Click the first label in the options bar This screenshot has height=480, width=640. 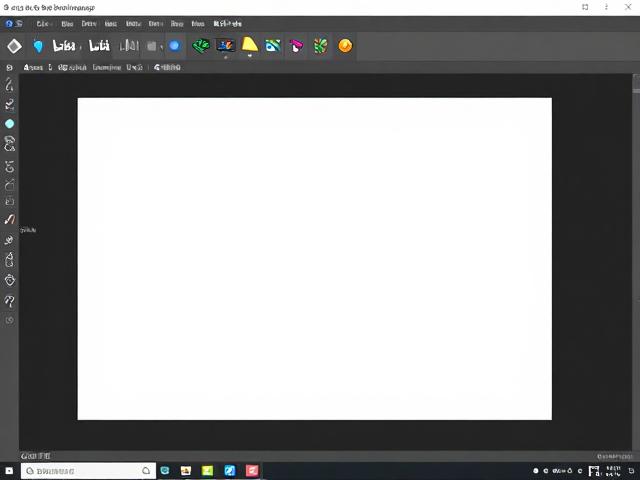33,67
